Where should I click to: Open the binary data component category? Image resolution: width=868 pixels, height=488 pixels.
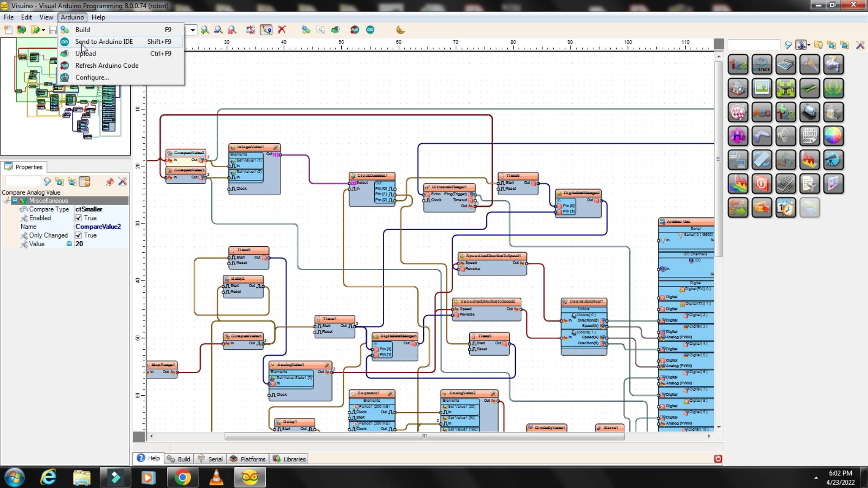pyautogui.click(x=810, y=136)
